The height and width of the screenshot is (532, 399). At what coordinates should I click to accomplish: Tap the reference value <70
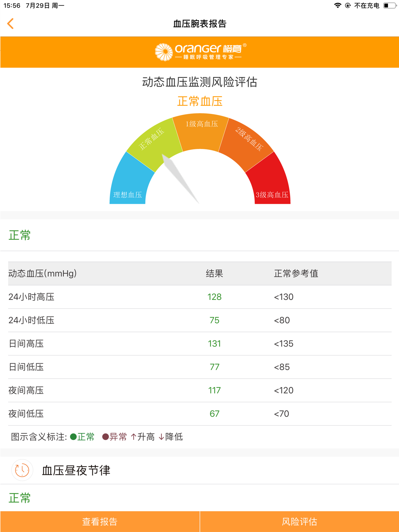click(x=282, y=413)
